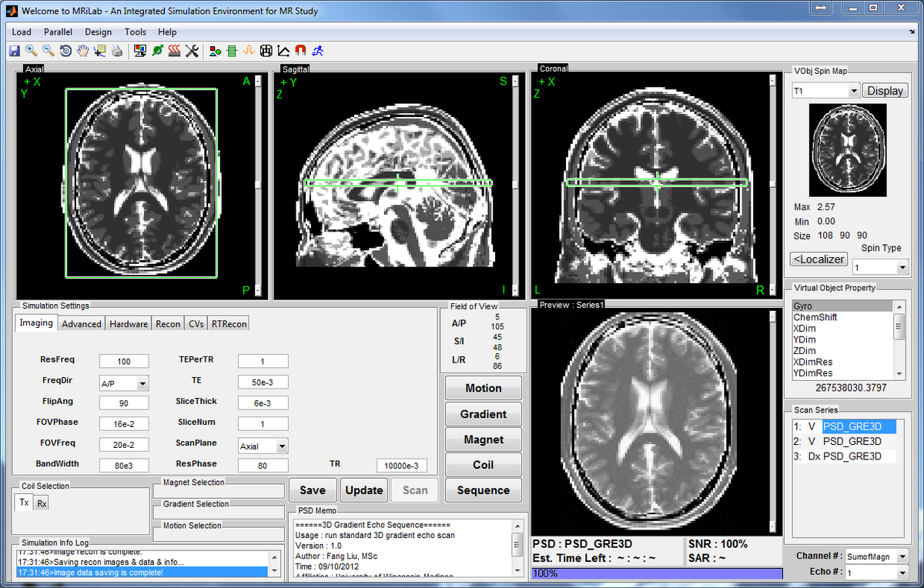Expand the T1 spin map dropdown

[x=825, y=91]
